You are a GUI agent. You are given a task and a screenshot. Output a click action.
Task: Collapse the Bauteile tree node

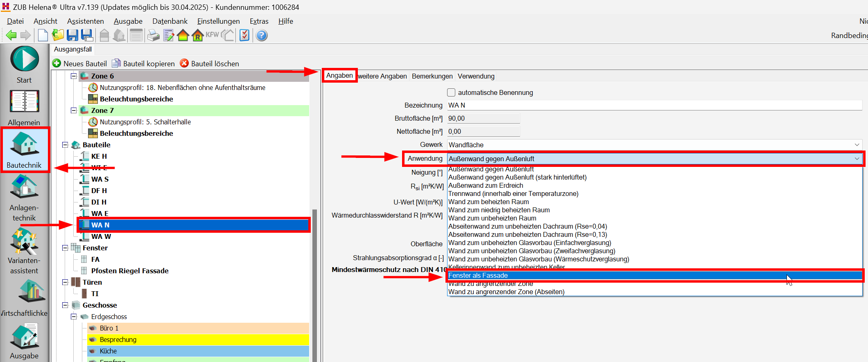click(65, 145)
